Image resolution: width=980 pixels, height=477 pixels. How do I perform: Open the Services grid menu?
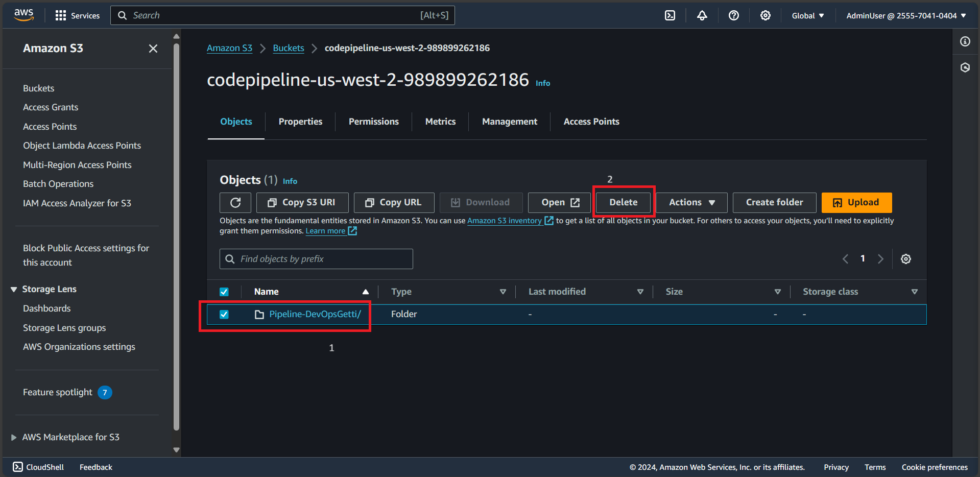click(77, 15)
